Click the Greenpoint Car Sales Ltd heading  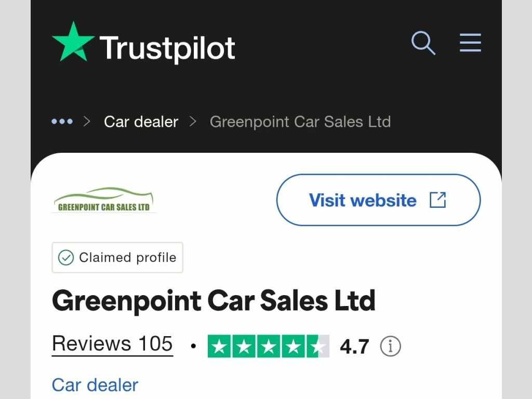214,301
